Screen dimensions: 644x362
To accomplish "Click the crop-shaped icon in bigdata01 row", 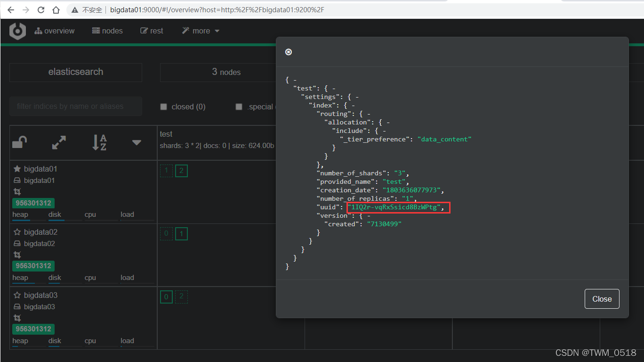I will click(x=17, y=192).
